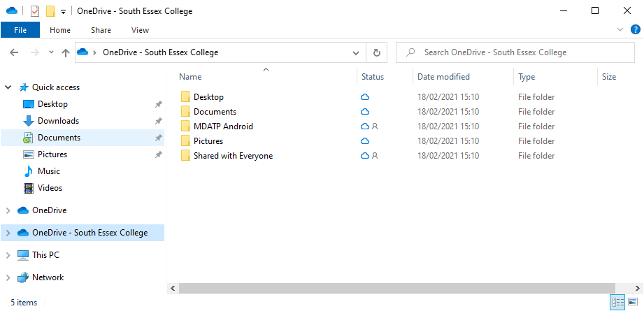This screenshot has height=311, width=644.
Task: Open Pictures under Quick access
Action: pyautogui.click(x=52, y=154)
